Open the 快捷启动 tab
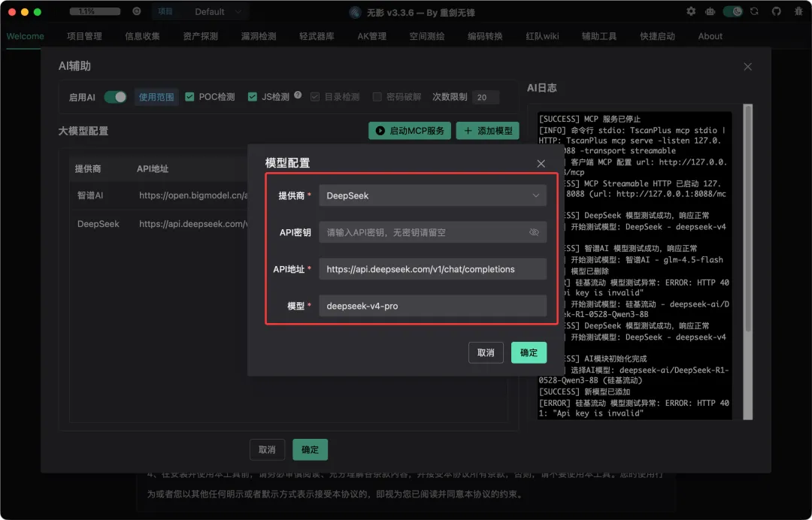 pos(657,36)
